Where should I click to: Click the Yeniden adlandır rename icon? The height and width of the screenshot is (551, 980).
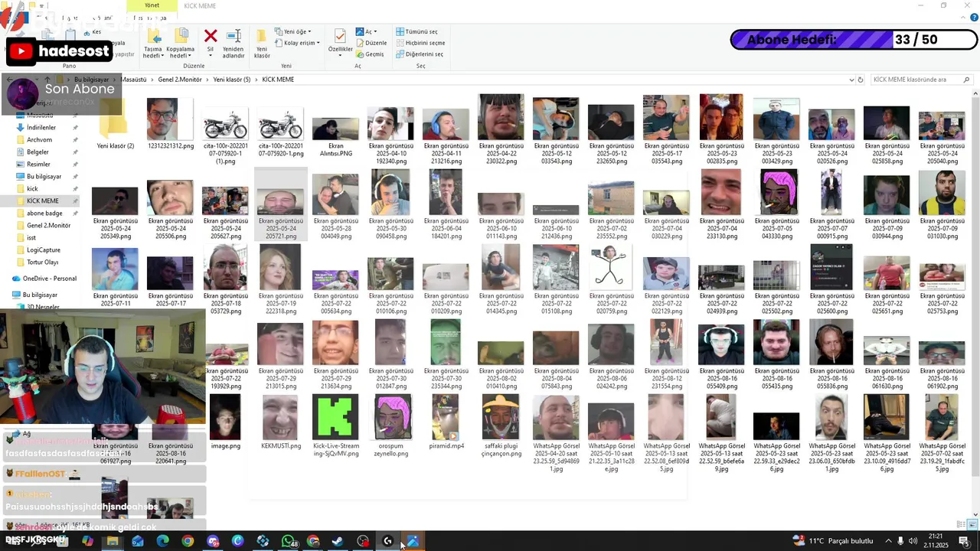(x=234, y=36)
